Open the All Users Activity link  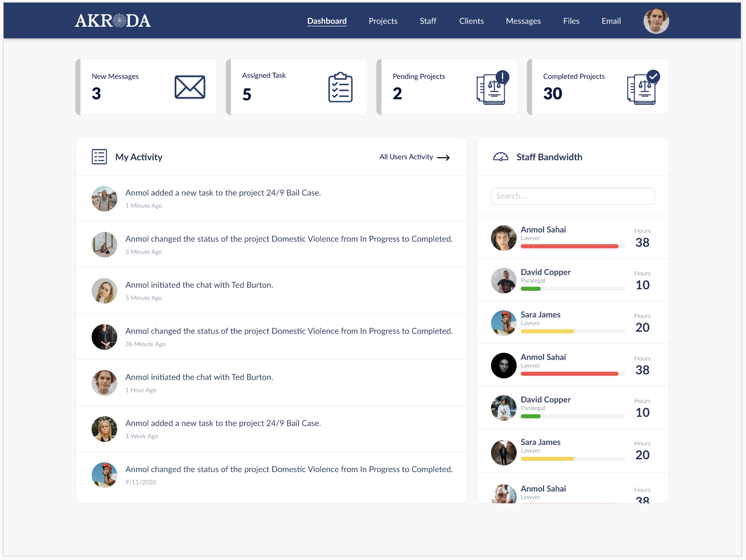tap(406, 157)
